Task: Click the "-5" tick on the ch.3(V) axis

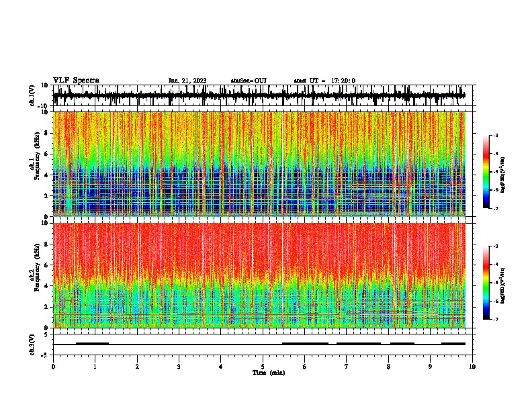Action: [45, 355]
